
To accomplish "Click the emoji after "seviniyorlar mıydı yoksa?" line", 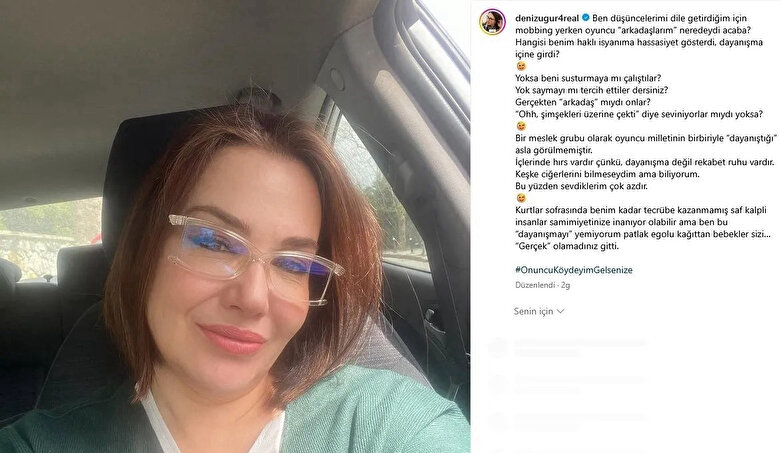I will click(521, 126).
